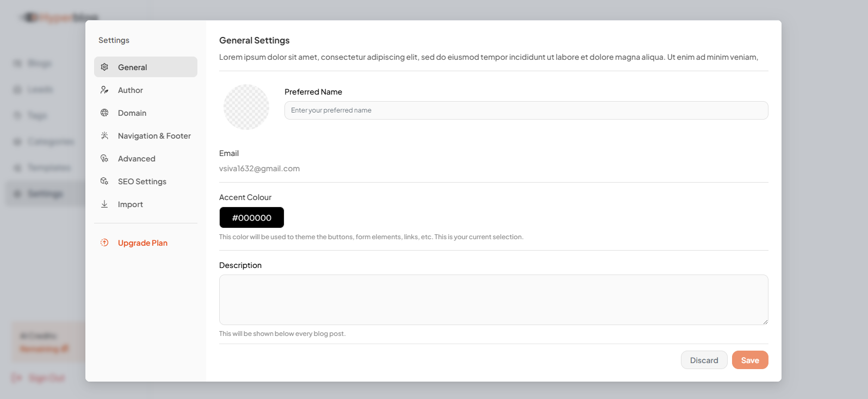
Task: Open the SEO Settings tab
Action: click(146, 181)
